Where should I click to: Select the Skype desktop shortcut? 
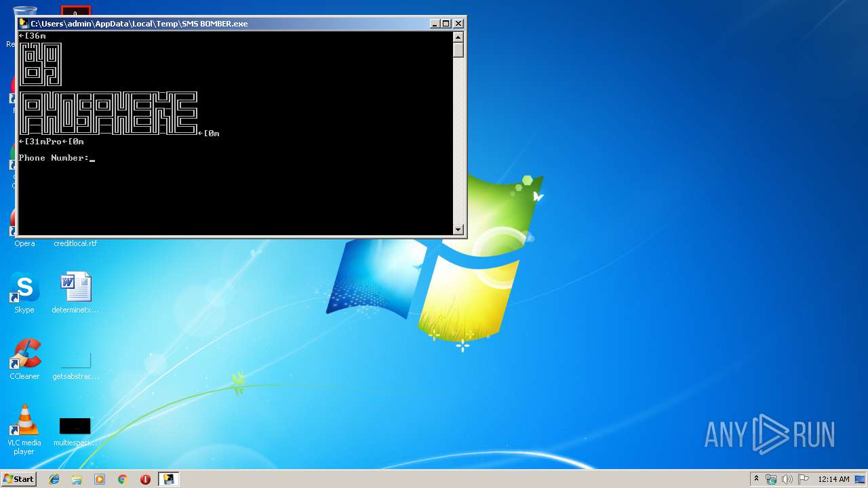[x=24, y=293]
